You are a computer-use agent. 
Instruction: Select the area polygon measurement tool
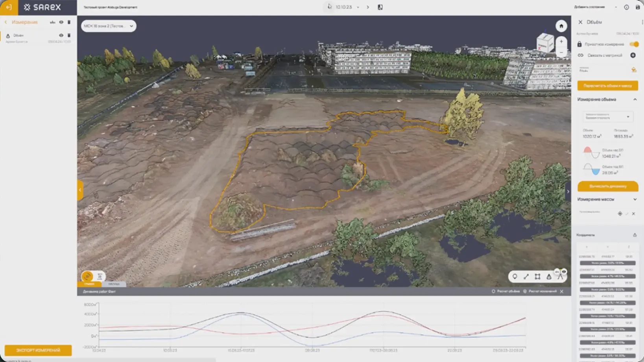pos(537,277)
